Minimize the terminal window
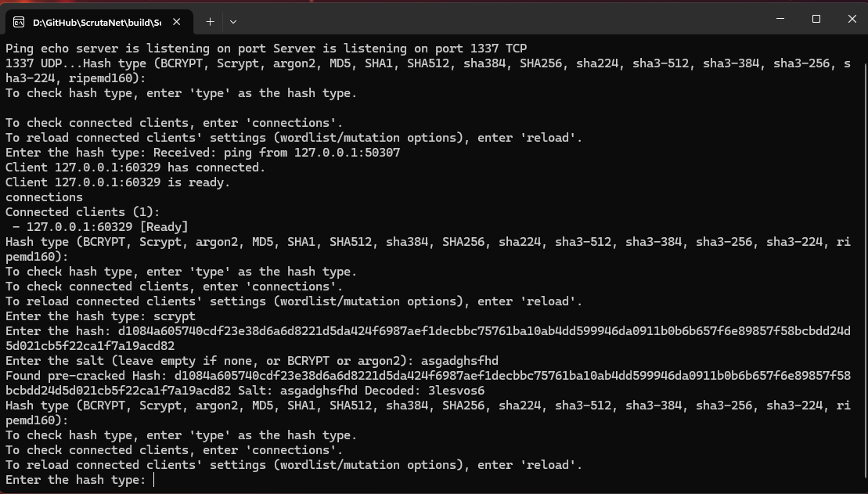This screenshot has width=868, height=494. point(780,19)
